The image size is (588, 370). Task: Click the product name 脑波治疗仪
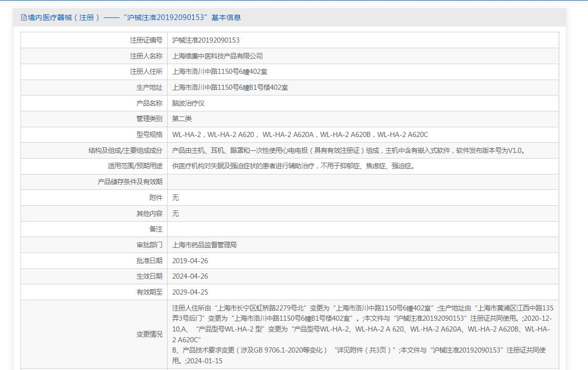point(188,103)
